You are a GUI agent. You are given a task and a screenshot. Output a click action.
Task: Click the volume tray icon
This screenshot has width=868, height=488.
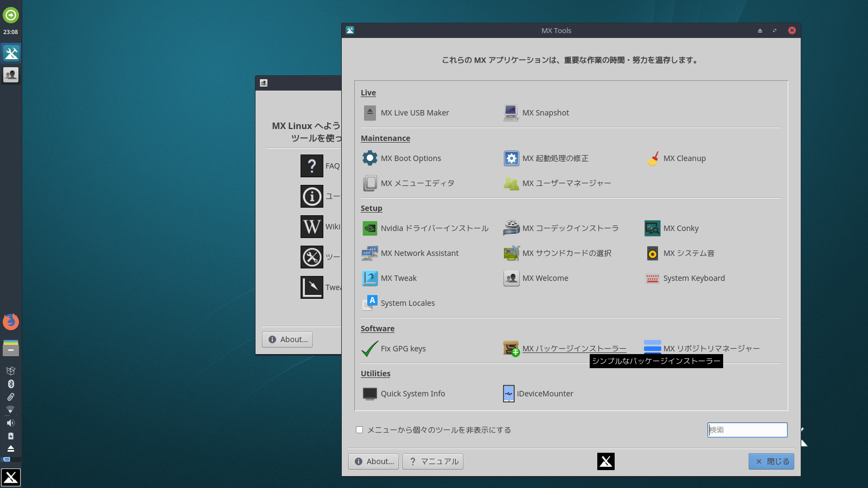(x=10, y=423)
